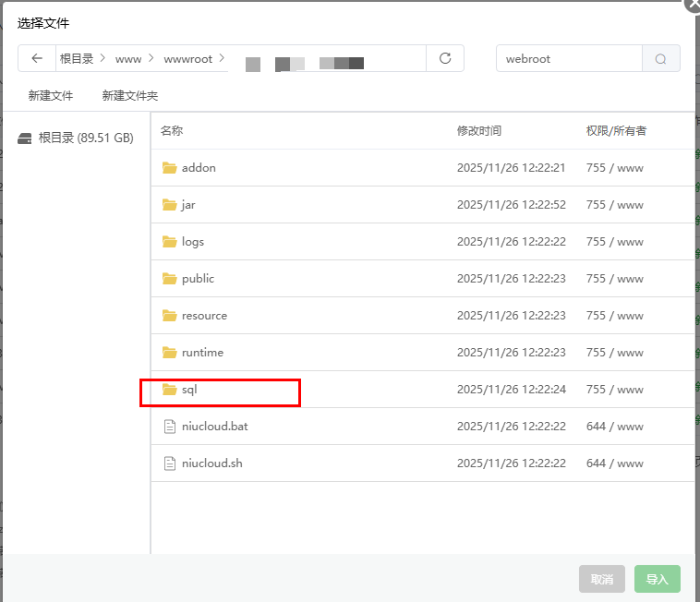700x602 pixels.
Task: Select the niucloud.bat file icon
Action: [x=169, y=427]
